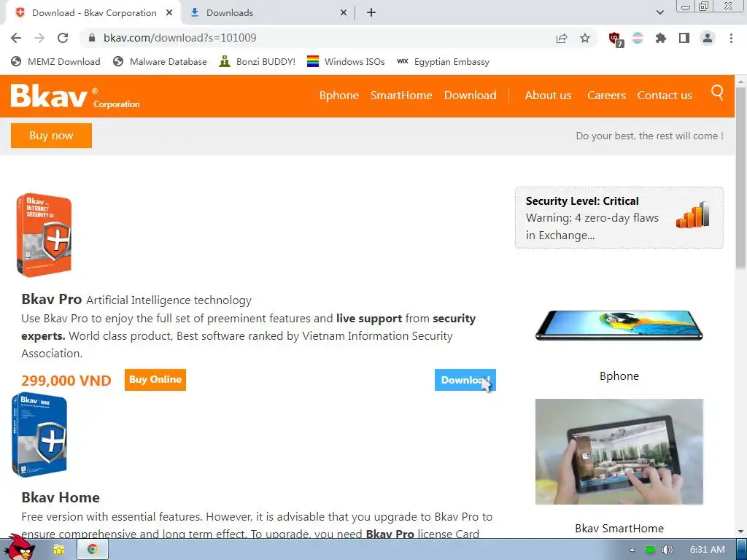Image resolution: width=747 pixels, height=560 pixels.
Task: Open Egyptian Embassy bookmark
Action: (x=443, y=62)
